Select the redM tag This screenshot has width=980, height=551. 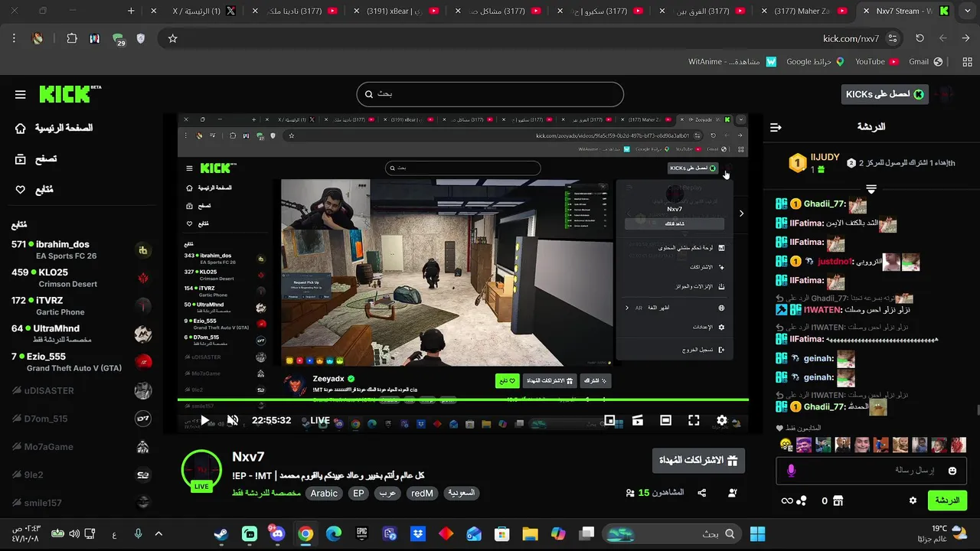[x=423, y=494]
